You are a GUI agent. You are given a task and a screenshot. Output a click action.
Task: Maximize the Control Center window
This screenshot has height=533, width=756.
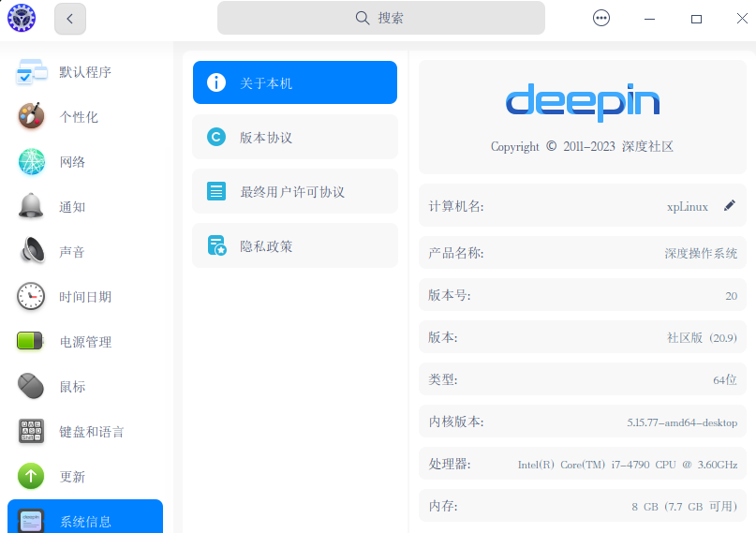coord(696,20)
